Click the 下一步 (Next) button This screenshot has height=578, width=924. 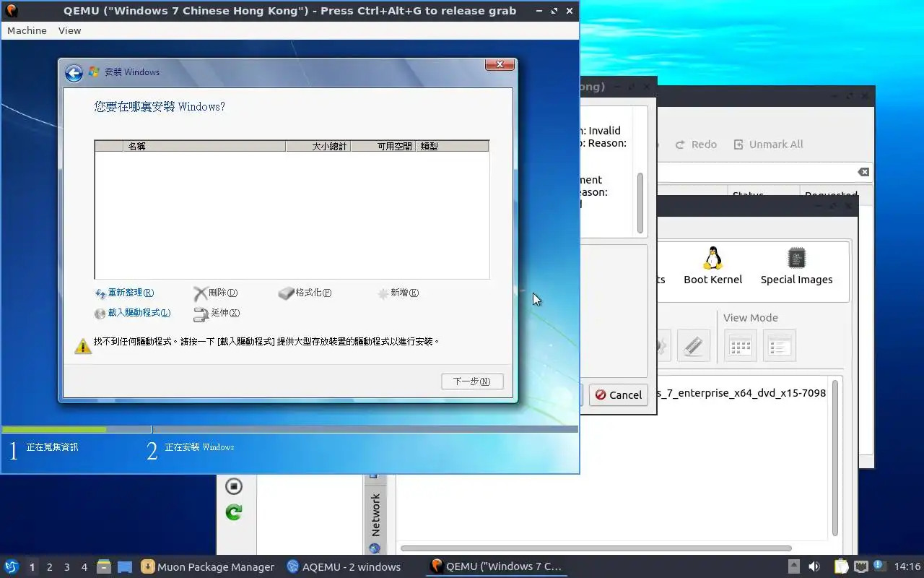pos(472,381)
